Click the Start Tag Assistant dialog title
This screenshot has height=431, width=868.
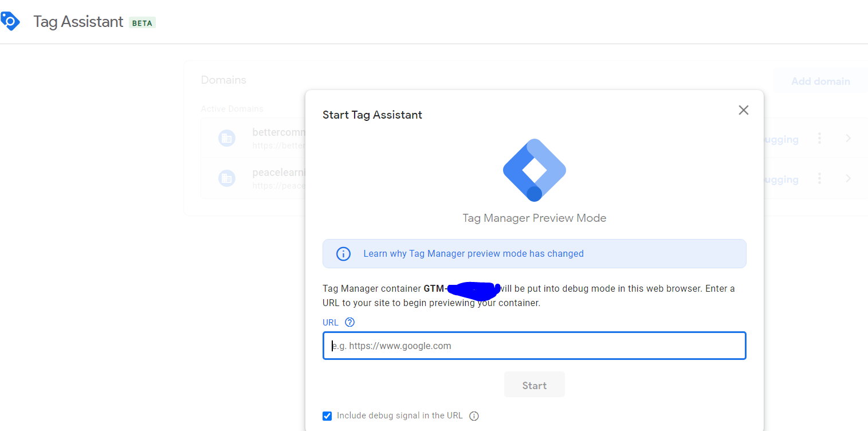tap(372, 115)
